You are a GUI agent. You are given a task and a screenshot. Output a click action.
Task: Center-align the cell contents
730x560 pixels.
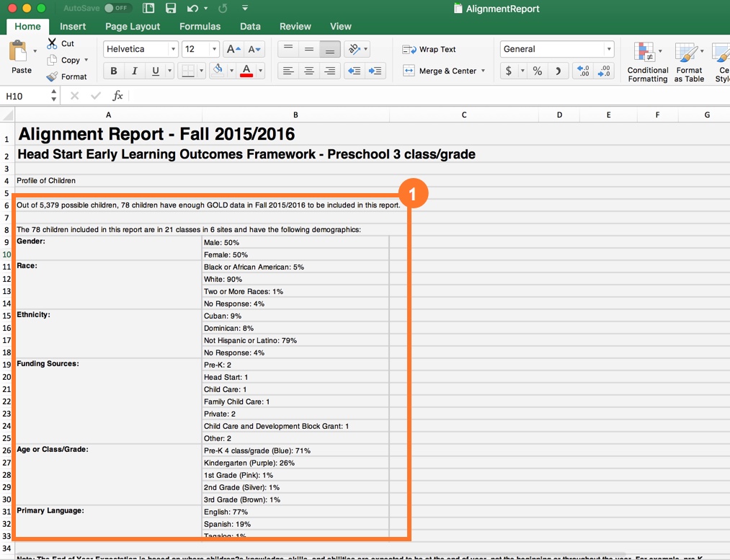pos(309,71)
